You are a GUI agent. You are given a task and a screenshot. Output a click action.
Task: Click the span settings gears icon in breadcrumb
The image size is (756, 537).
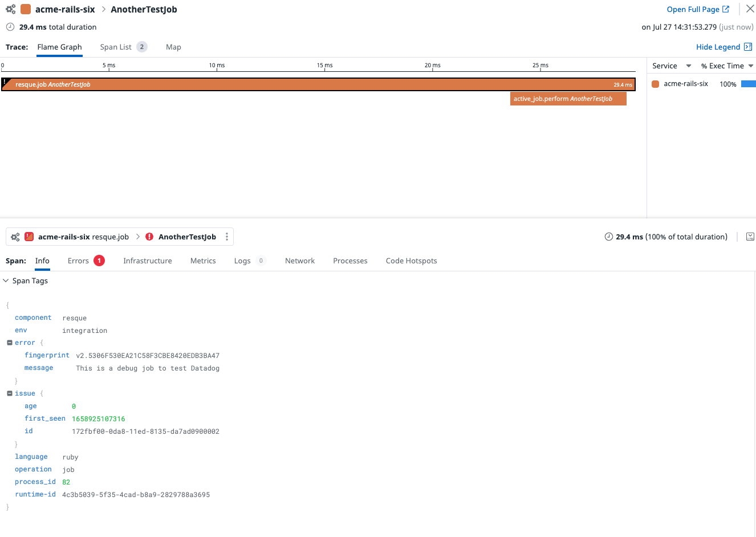(x=15, y=236)
